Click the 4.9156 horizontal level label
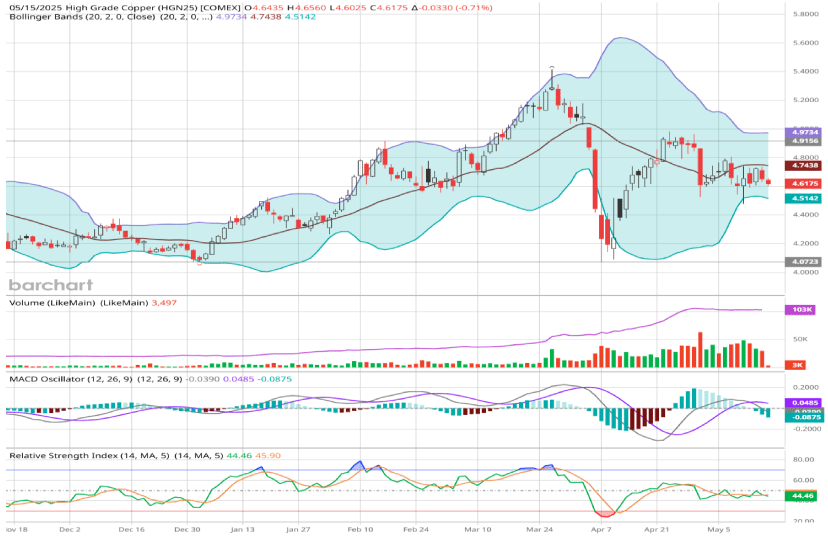828x538 pixels. [804, 142]
